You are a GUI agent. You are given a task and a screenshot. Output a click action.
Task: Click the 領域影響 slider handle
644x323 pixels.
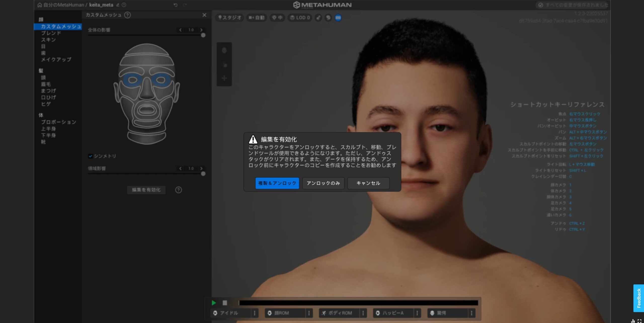203,174
